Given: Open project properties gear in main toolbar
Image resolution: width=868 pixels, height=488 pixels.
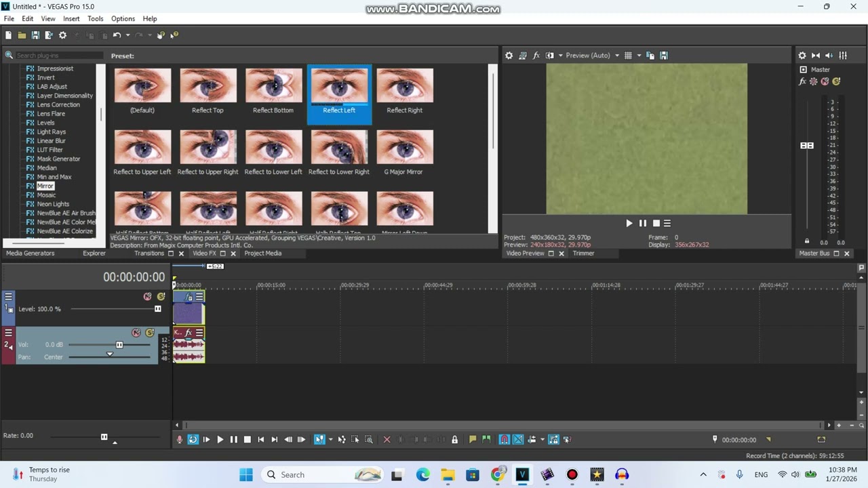Looking at the screenshot, I should [x=63, y=35].
